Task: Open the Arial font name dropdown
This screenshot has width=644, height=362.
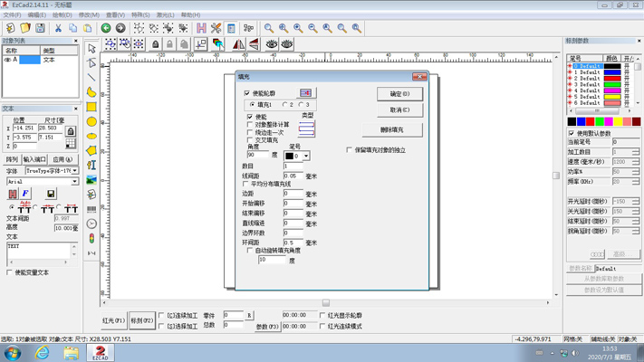Action: pos(75,182)
